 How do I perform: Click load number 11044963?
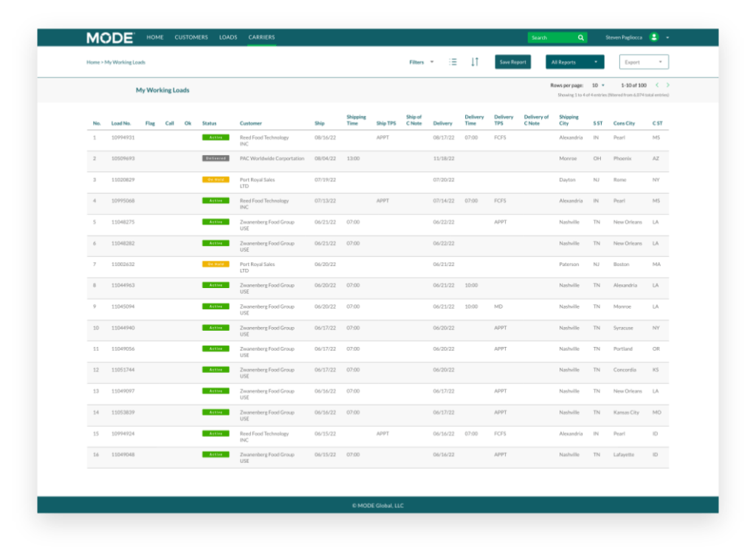(123, 285)
